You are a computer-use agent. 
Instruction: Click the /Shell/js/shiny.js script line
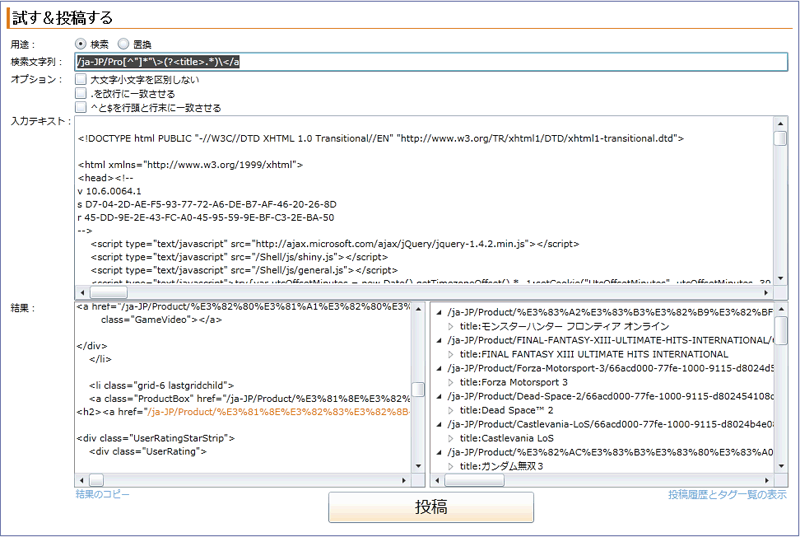click(239, 257)
